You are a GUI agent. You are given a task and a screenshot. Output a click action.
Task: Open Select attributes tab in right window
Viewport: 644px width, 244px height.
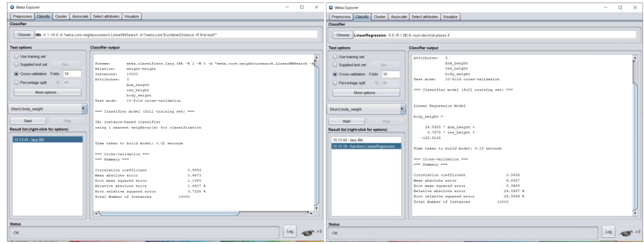(x=424, y=16)
